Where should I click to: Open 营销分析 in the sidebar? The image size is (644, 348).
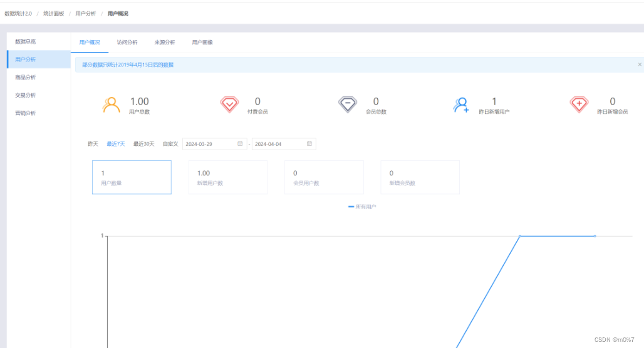click(39, 113)
